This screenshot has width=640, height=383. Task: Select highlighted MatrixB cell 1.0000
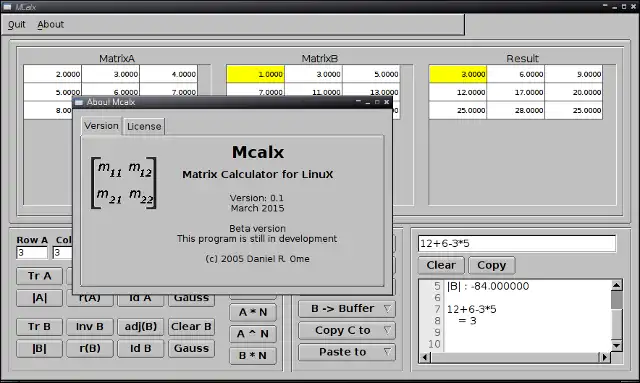pos(256,74)
